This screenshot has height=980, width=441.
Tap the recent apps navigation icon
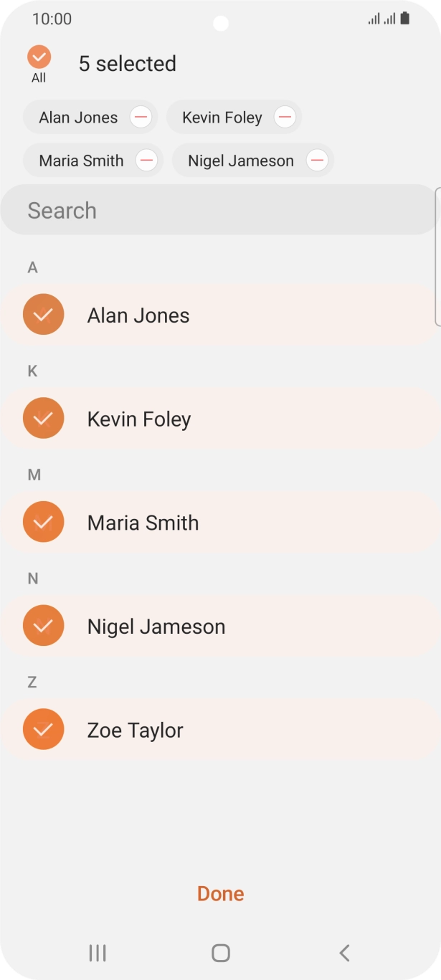coord(98,953)
